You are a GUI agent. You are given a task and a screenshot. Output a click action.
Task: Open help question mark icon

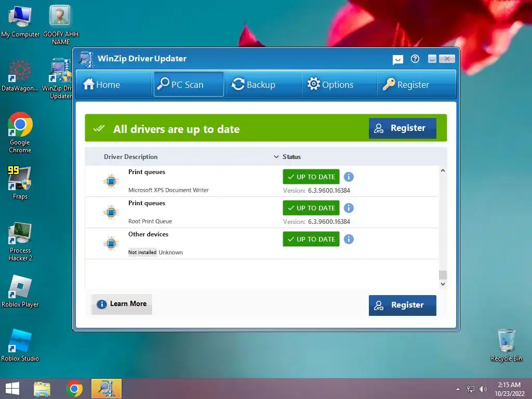click(415, 59)
